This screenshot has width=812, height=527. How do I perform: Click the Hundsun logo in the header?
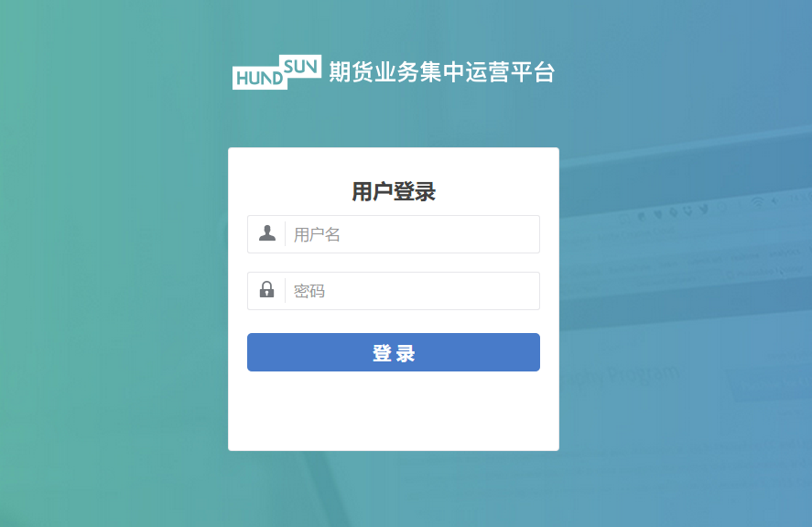tap(277, 72)
